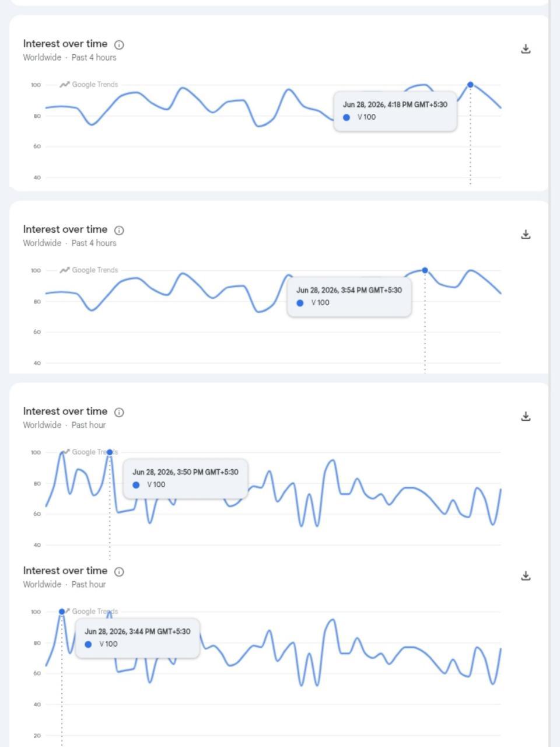Click the Google Trends logo on first chart
The width and height of the screenshot is (560, 747).
(89, 85)
